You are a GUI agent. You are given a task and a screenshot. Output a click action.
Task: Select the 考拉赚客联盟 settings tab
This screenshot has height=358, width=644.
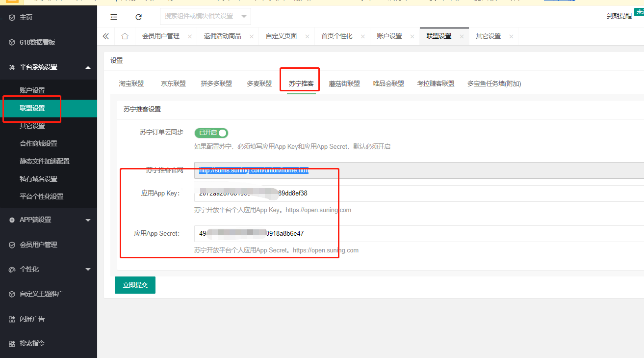(436, 84)
